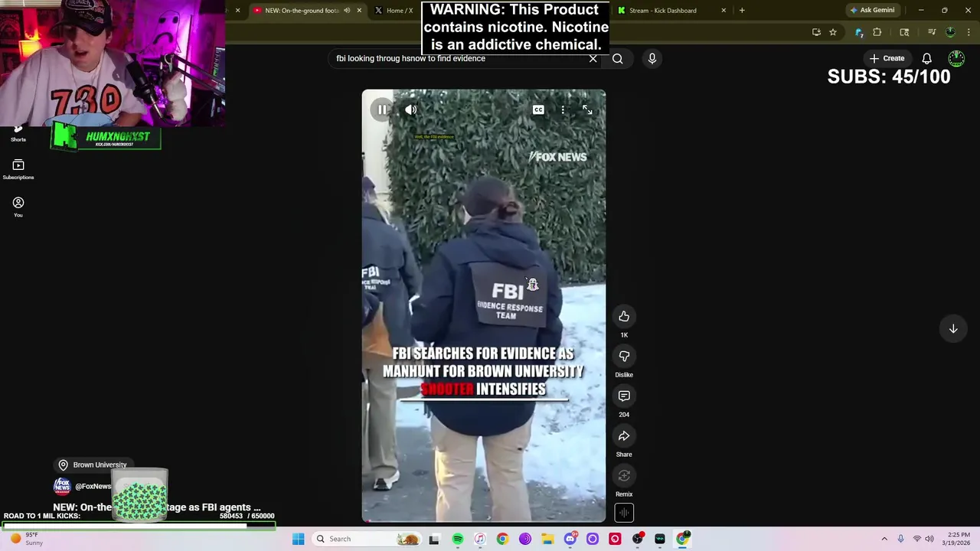This screenshot has height=551, width=980.
Task: Open Task View in taskbar
Action: (434, 539)
